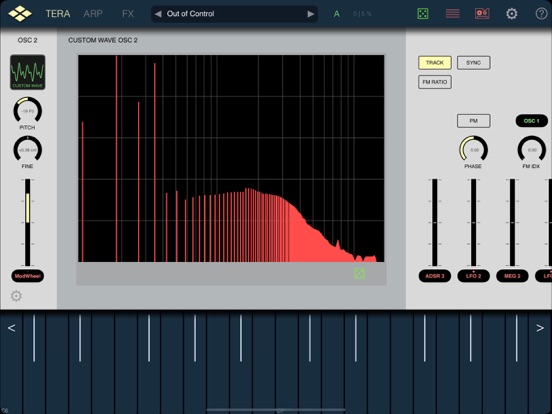This screenshot has width=552, height=414.
Task: Randomize custom wave with dice below graph
Action: (359, 273)
